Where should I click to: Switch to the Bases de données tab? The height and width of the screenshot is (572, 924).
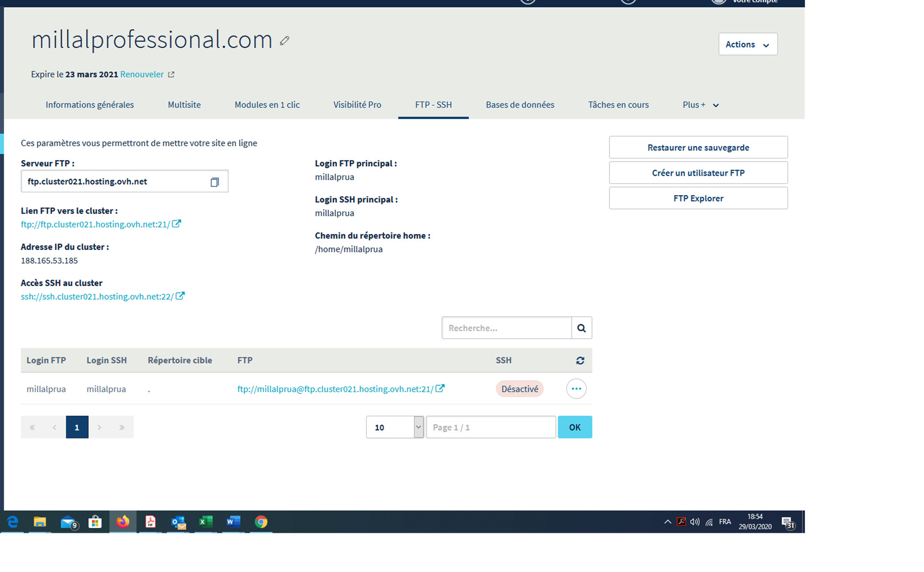[x=520, y=105]
